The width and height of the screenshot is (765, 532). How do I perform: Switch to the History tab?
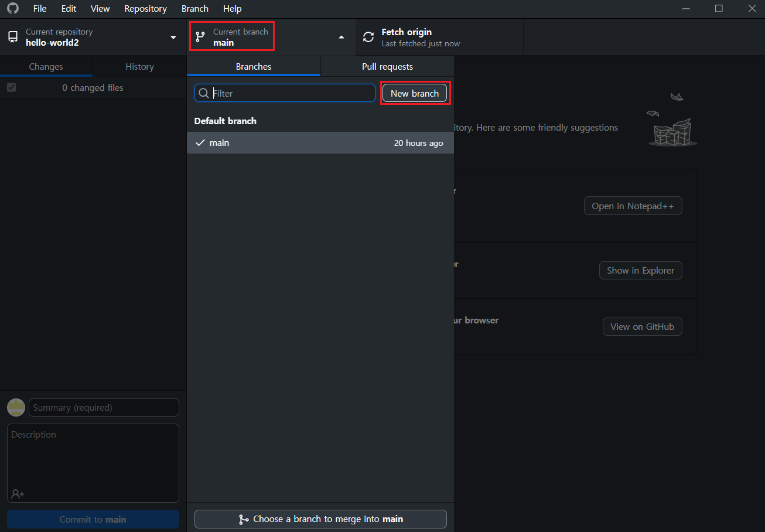click(x=139, y=67)
